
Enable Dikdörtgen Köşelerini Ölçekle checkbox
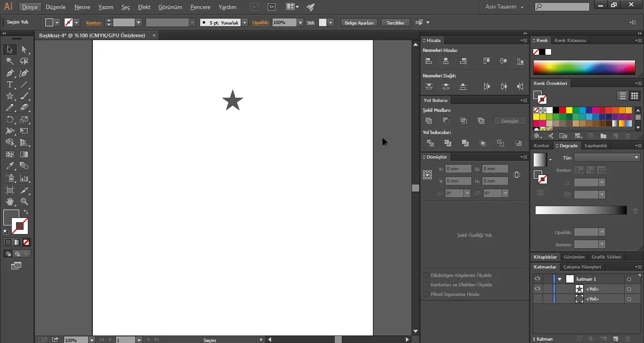[x=426, y=275]
